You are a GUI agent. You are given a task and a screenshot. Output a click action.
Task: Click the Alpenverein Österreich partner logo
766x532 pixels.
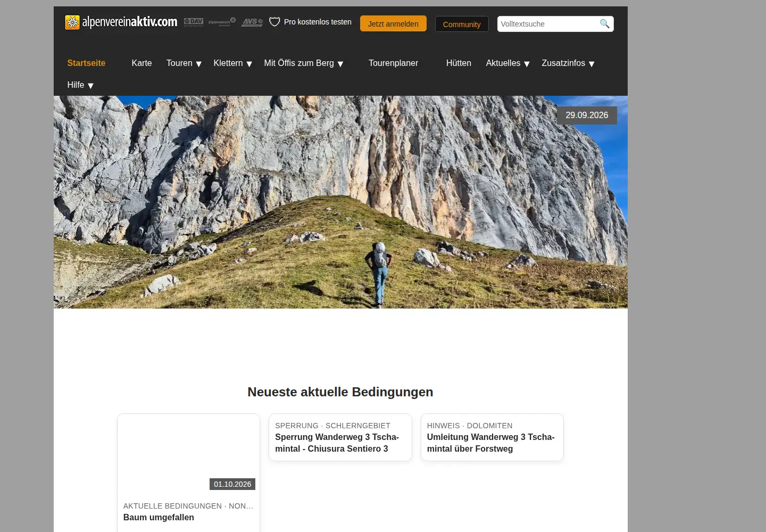[x=222, y=22]
